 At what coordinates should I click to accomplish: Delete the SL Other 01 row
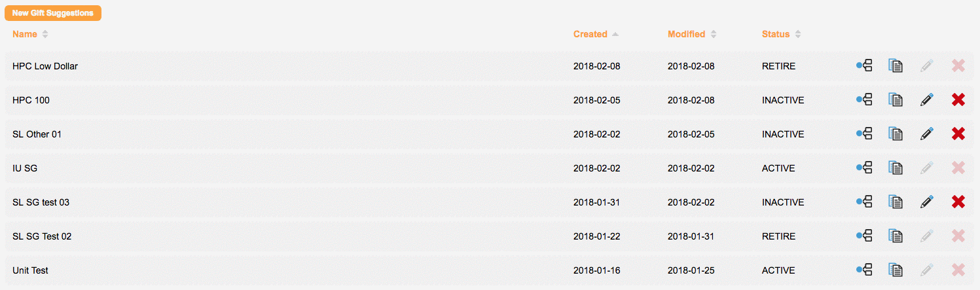coord(958,134)
